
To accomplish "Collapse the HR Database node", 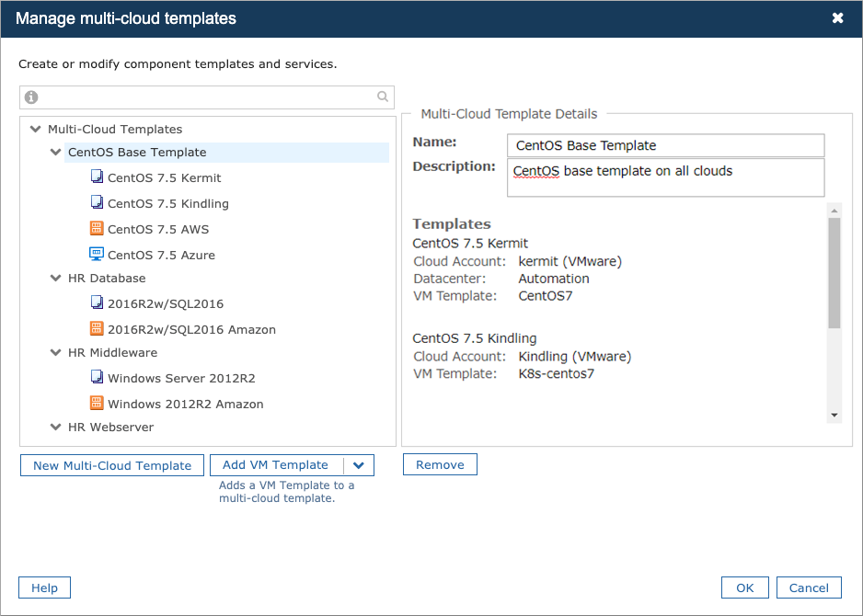I will 55,279.
